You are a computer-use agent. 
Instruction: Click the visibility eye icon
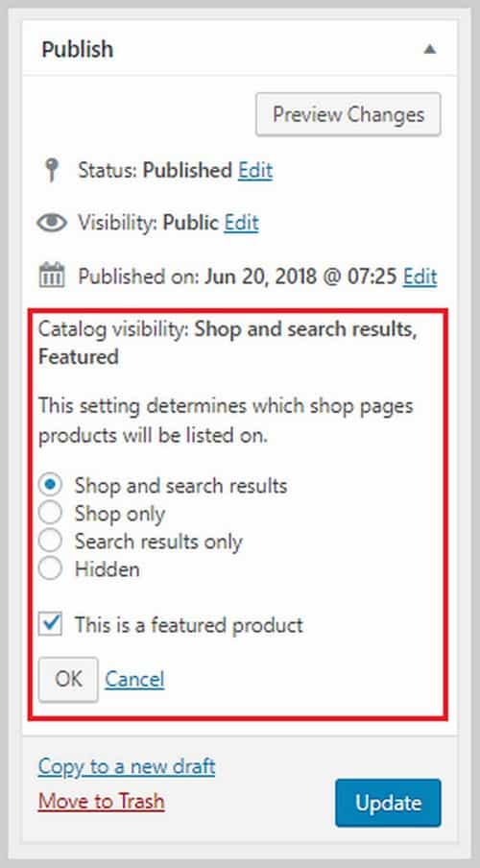tap(52, 223)
